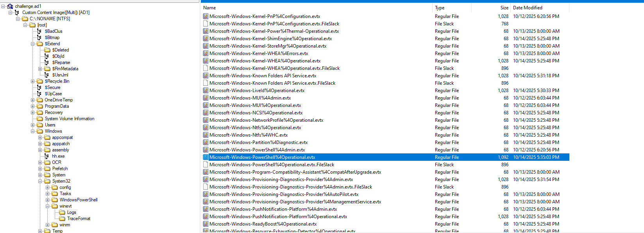644x233 pixels.
Task: Select the $UpCase entry in tree
Action: pyautogui.click(x=53, y=94)
